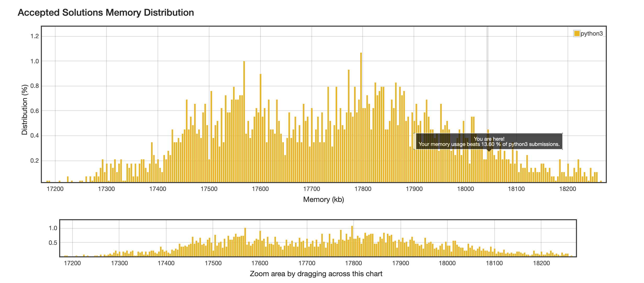Screen dimensions: 644x283
Task: Click the 0.5 label on the overview y-axis
Action: coord(53,243)
